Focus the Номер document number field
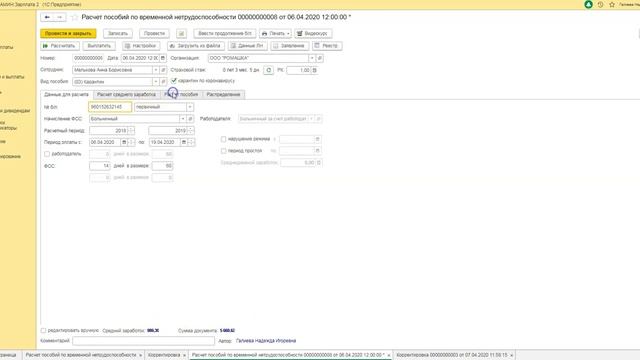This screenshot has width=640, height=360. [x=88, y=58]
